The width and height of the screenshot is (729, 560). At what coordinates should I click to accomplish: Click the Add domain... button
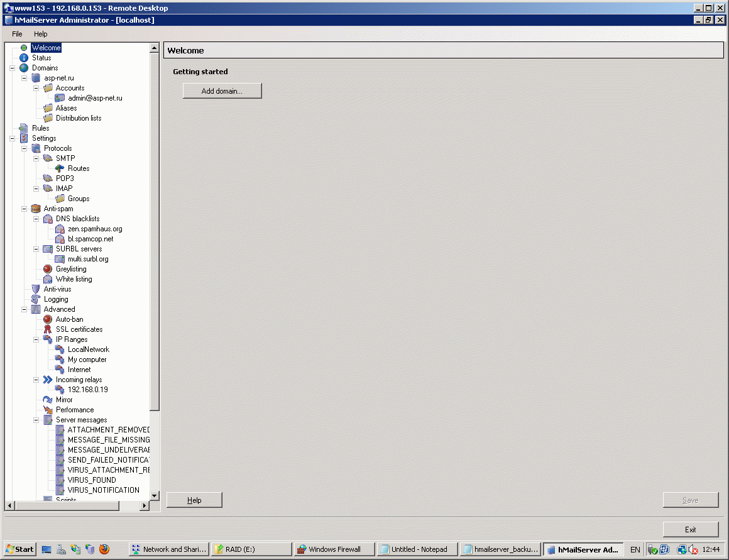pyautogui.click(x=222, y=91)
